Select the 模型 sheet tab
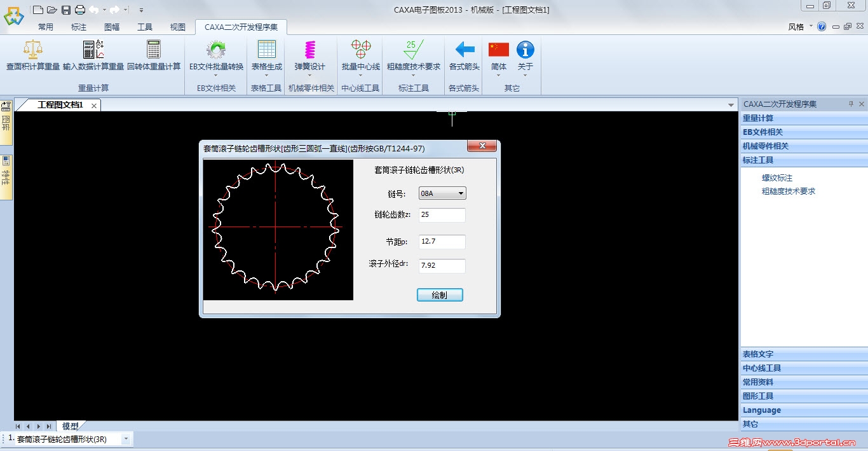The image size is (868, 451). click(x=71, y=426)
